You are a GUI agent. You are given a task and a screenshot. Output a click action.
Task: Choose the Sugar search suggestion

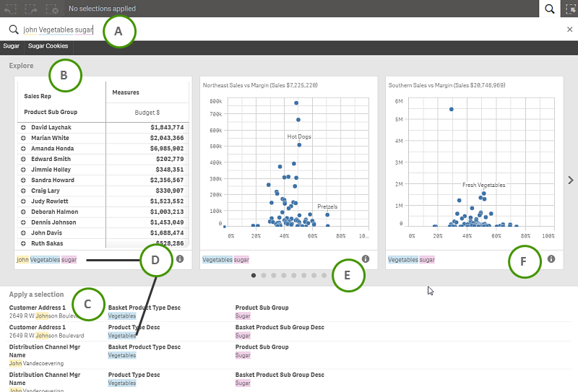(x=11, y=46)
